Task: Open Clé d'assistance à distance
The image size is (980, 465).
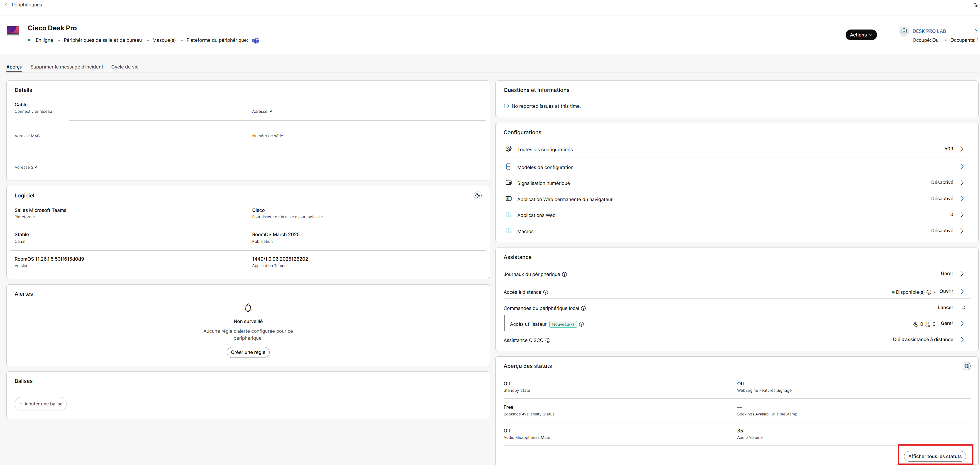Action: (923, 339)
